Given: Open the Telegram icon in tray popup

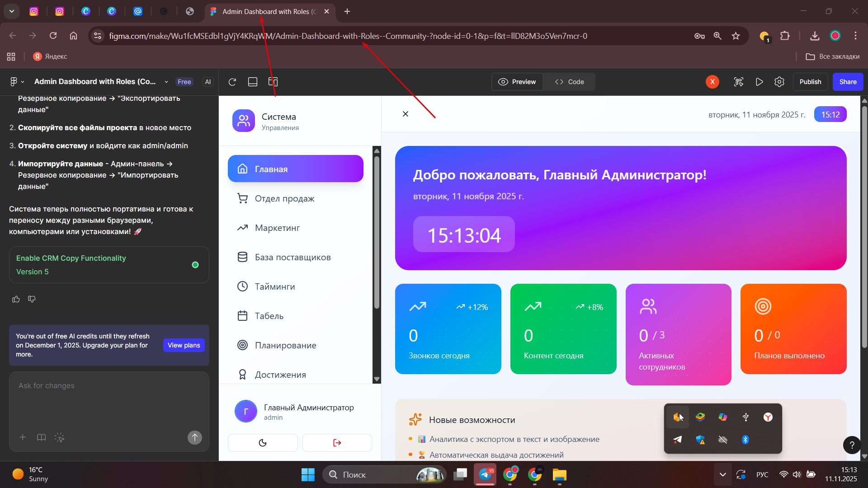Looking at the screenshot, I should pyautogui.click(x=677, y=440).
